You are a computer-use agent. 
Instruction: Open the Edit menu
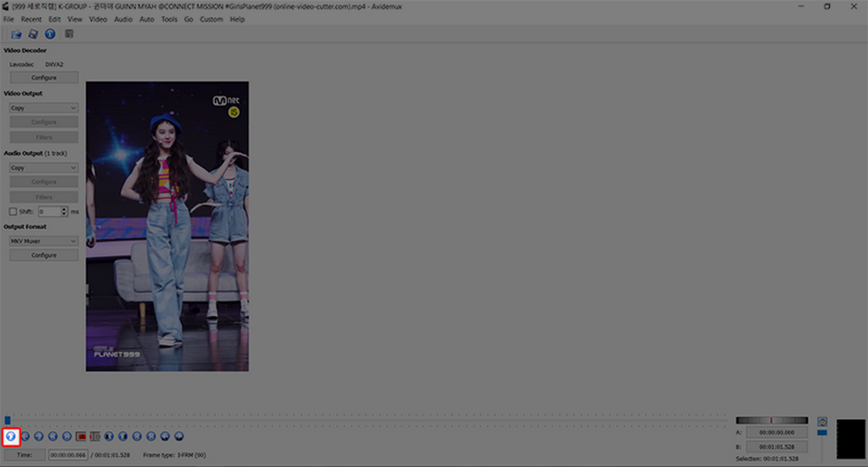[x=54, y=19]
